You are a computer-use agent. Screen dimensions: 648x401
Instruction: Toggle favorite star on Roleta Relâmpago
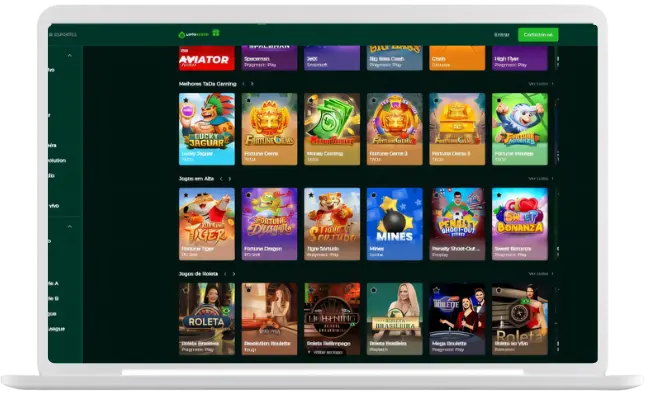point(311,290)
